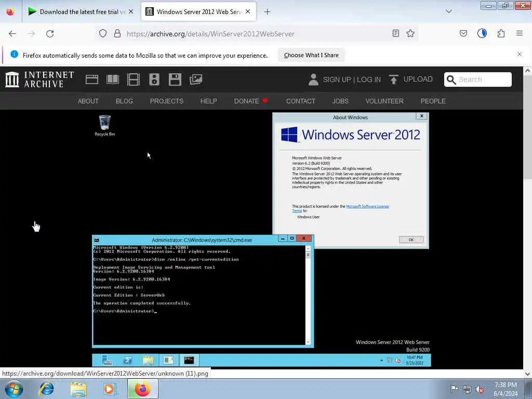Save page to Pocket
The image size is (532, 399).
[x=463, y=33]
